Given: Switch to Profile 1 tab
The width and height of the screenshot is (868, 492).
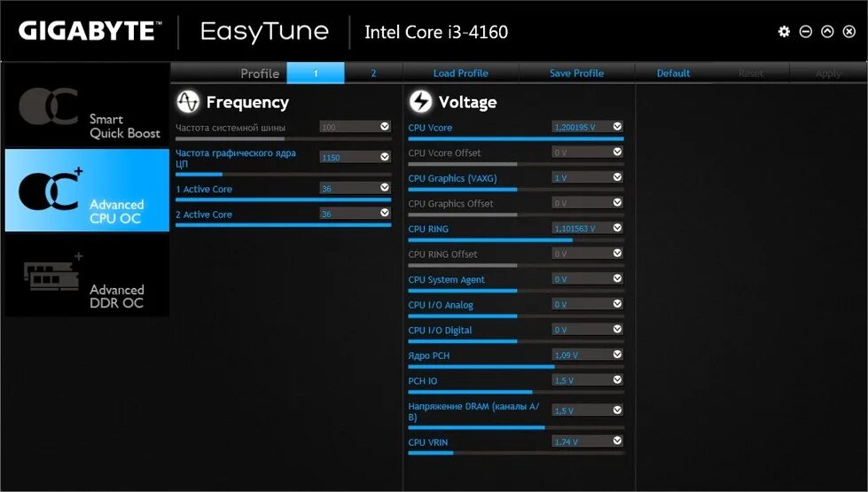Looking at the screenshot, I should tap(316, 73).
